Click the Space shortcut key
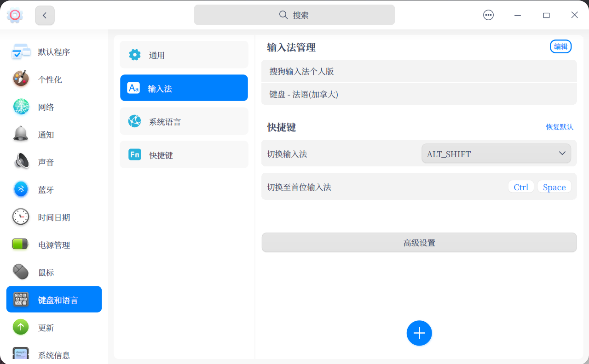Viewport: 589px width, 364px height. pos(554,187)
